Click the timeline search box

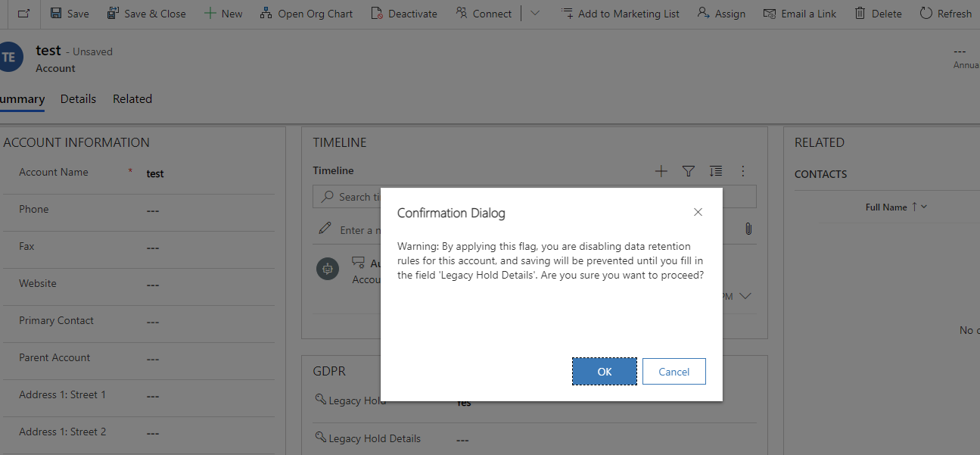[x=534, y=197]
